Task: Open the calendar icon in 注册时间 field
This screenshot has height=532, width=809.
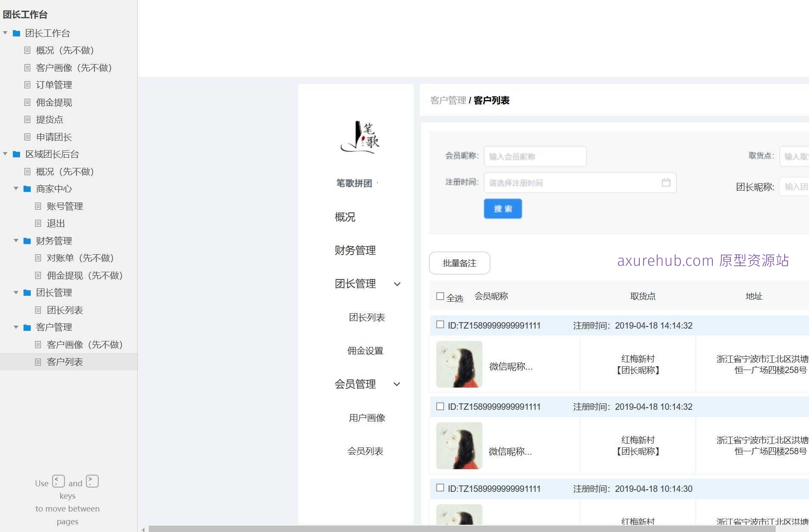Action: coord(667,182)
